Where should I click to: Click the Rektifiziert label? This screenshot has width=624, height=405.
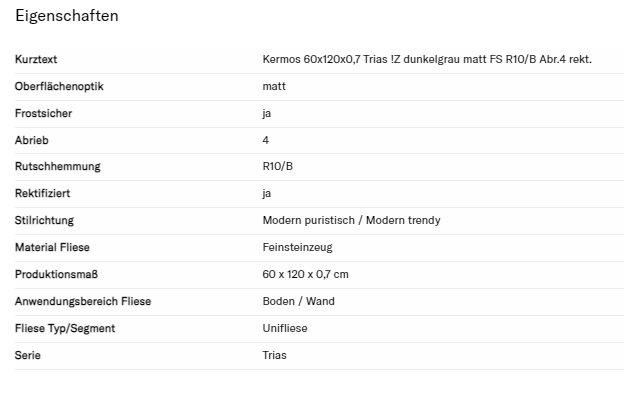click(x=43, y=194)
